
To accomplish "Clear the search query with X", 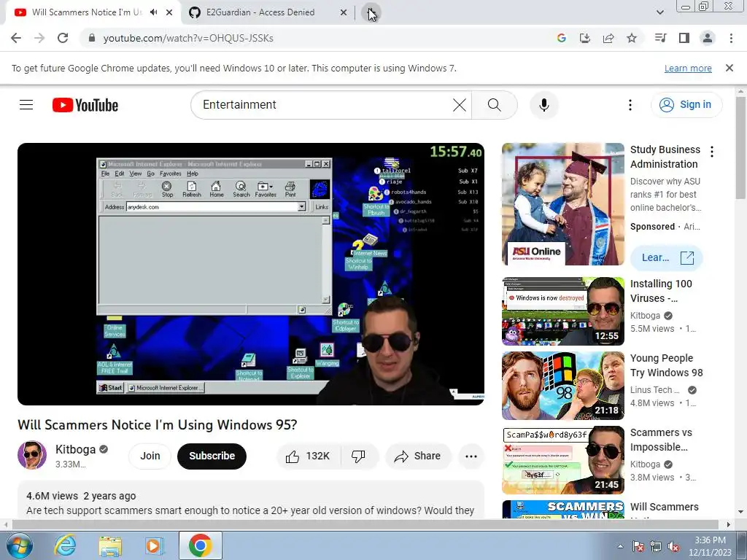I will tap(460, 105).
